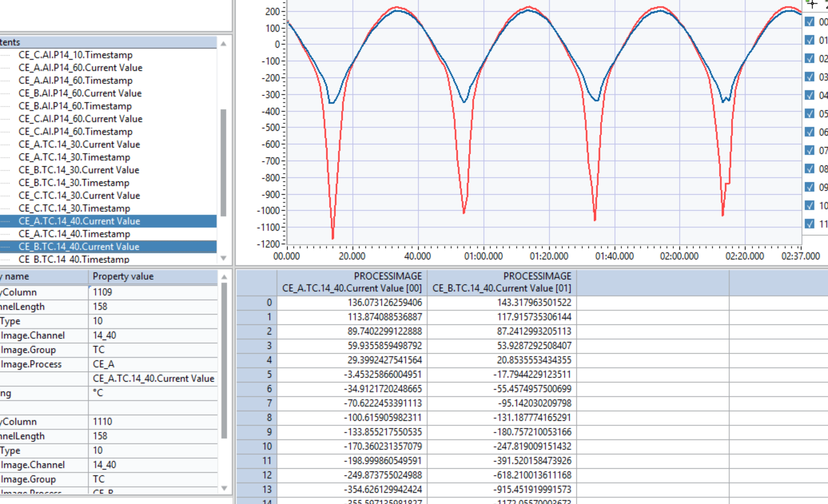Click properties panel scroll up arrow
This screenshot has height=504, width=828.
point(224,277)
